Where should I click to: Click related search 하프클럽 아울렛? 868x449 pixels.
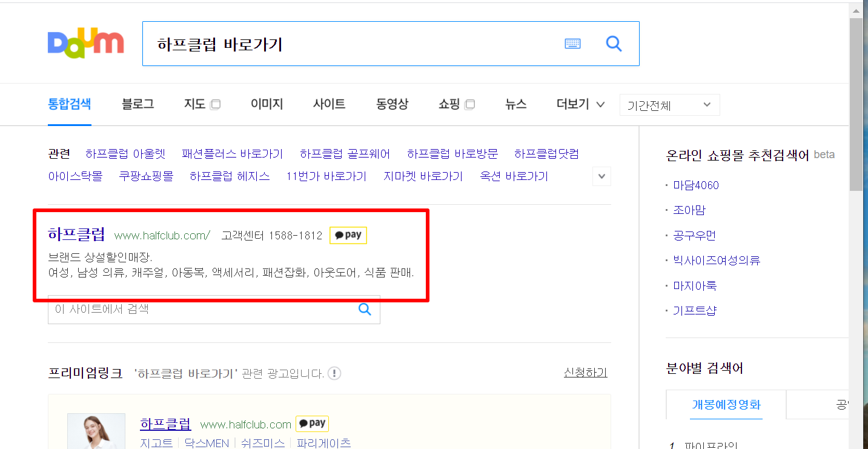click(125, 154)
